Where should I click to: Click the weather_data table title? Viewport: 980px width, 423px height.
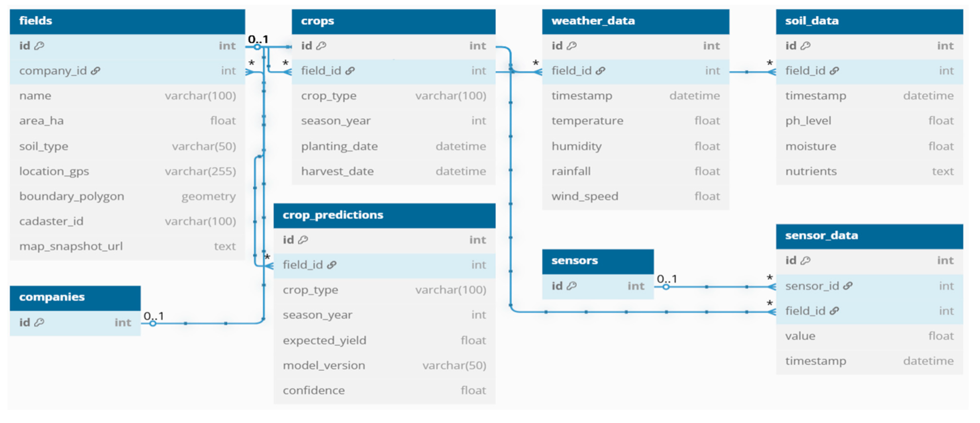coord(593,21)
